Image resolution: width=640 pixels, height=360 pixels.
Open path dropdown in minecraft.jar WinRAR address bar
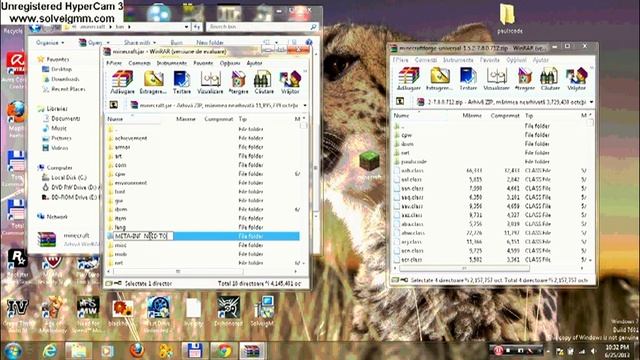(x=305, y=105)
